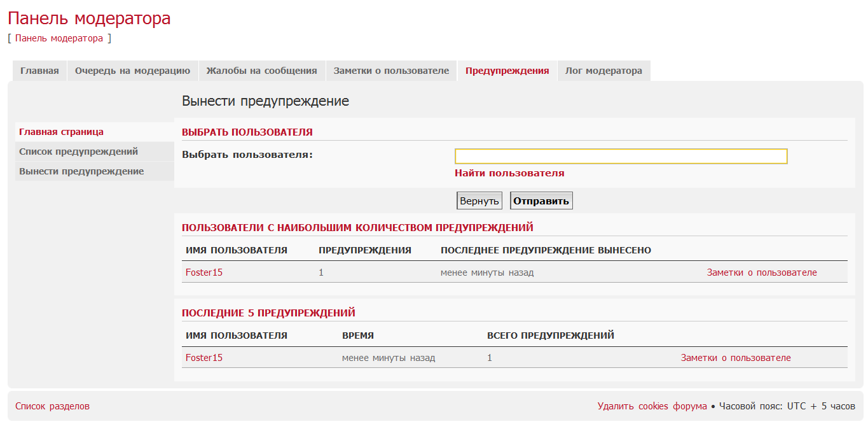Select the Заметки о пользователе tab
This screenshot has height=431, width=868.
point(391,71)
